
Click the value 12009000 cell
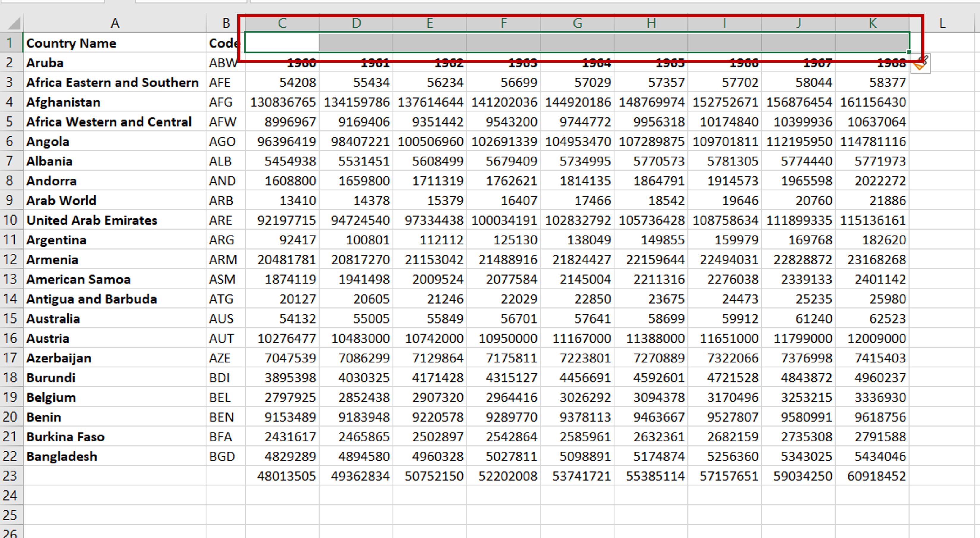click(872, 338)
